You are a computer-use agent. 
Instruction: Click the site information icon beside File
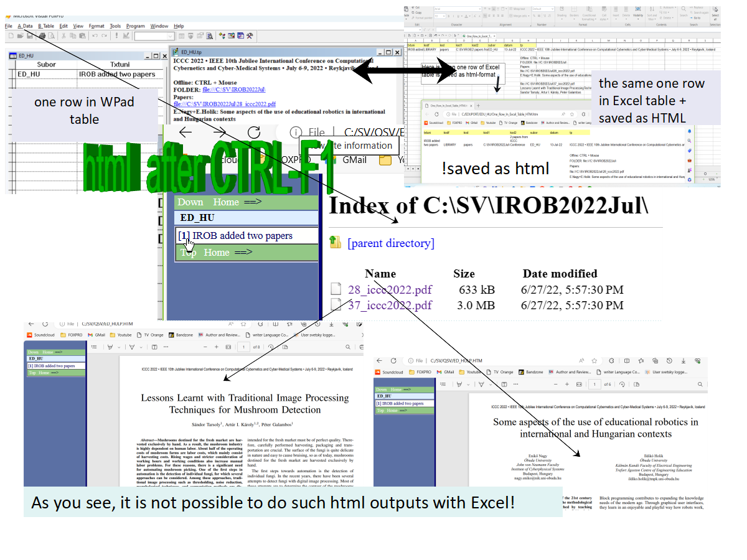pos(296,133)
